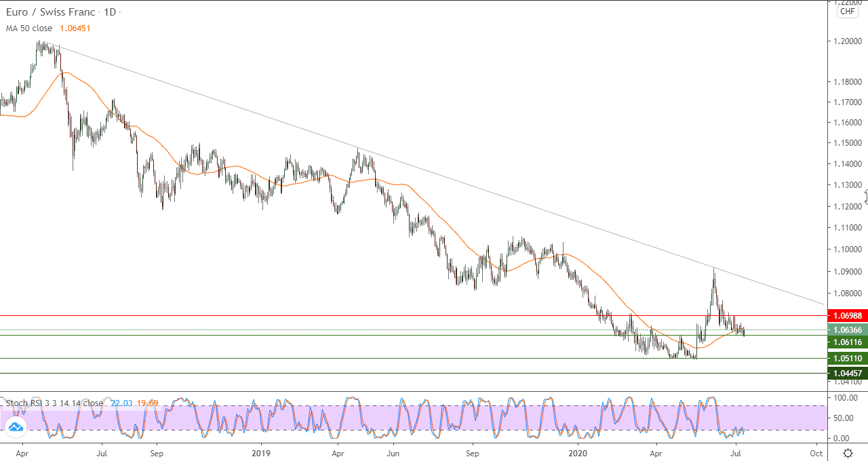Click the 1.09000 price scale label
This screenshot has height=461, width=868.
click(x=849, y=272)
